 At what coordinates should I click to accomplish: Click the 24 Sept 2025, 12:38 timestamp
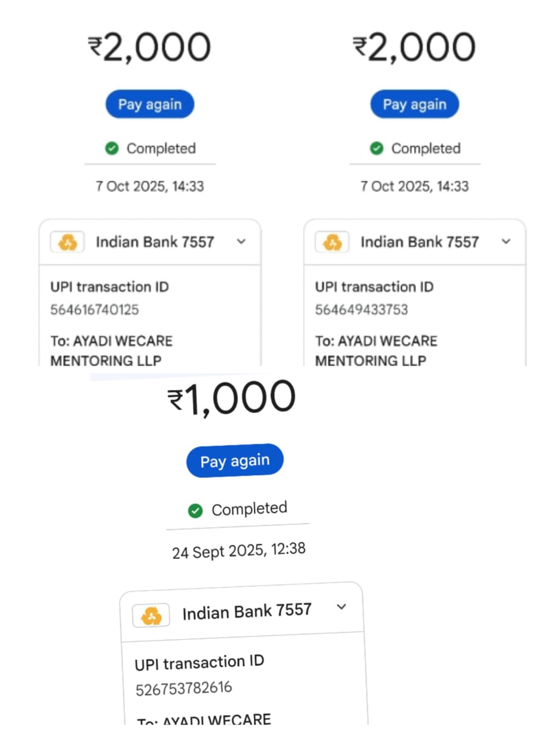coord(238,550)
